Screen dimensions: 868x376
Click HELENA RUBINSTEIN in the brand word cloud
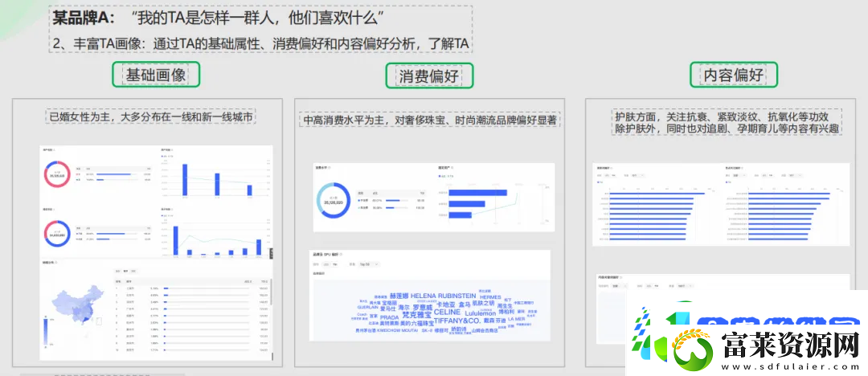click(x=444, y=296)
